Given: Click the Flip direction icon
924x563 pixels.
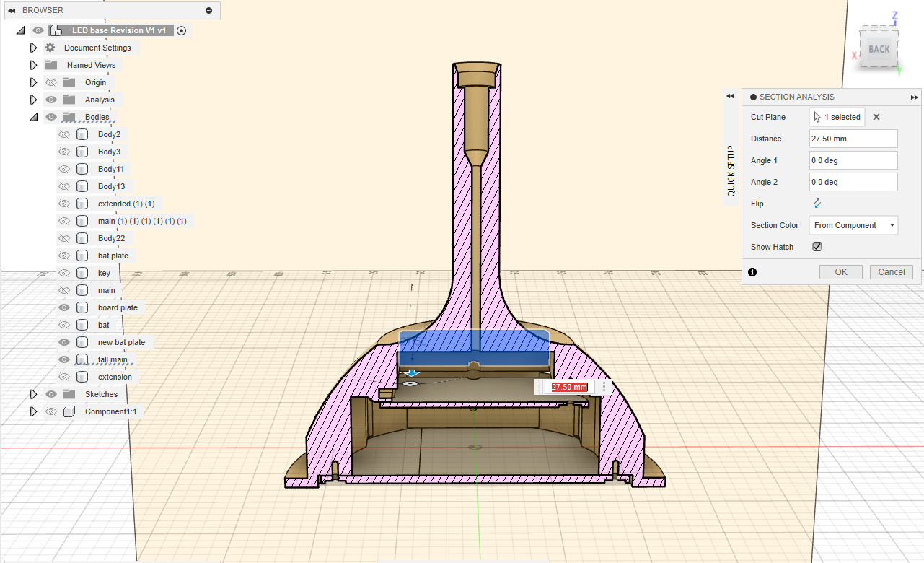Looking at the screenshot, I should point(817,204).
